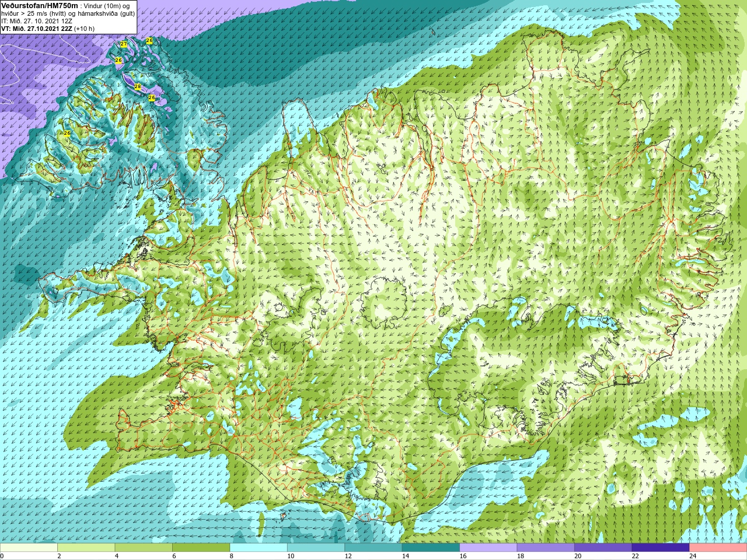Click the Veðurstofan/HM750m title text
The height and width of the screenshot is (560, 747).
[x=40, y=5]
